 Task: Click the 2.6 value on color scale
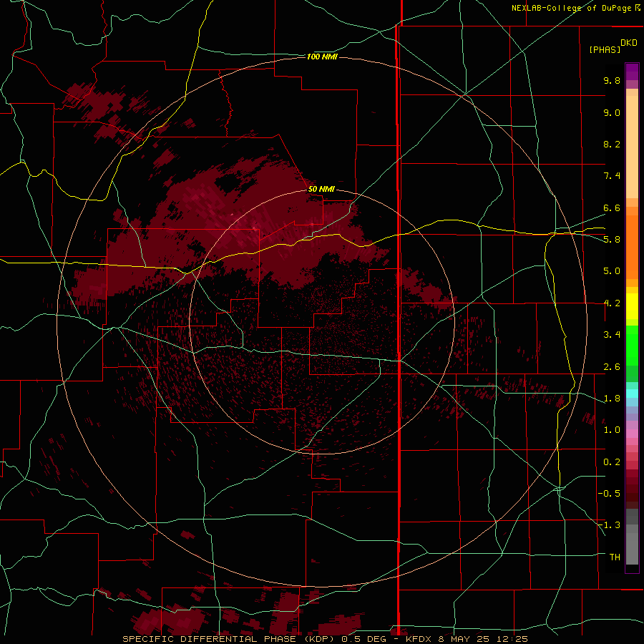612,367
